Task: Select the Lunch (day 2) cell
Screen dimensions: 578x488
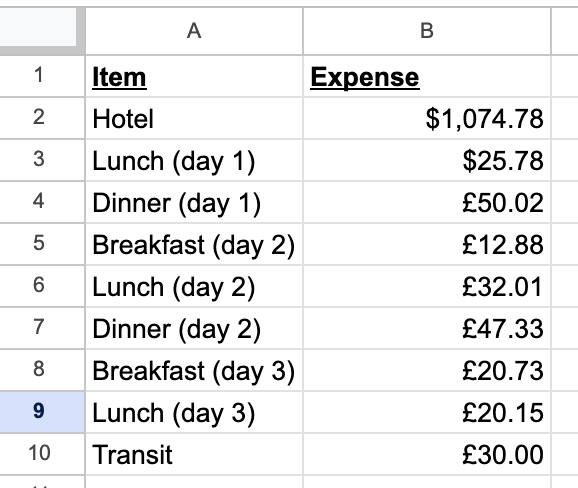Action: click(194, 286)
